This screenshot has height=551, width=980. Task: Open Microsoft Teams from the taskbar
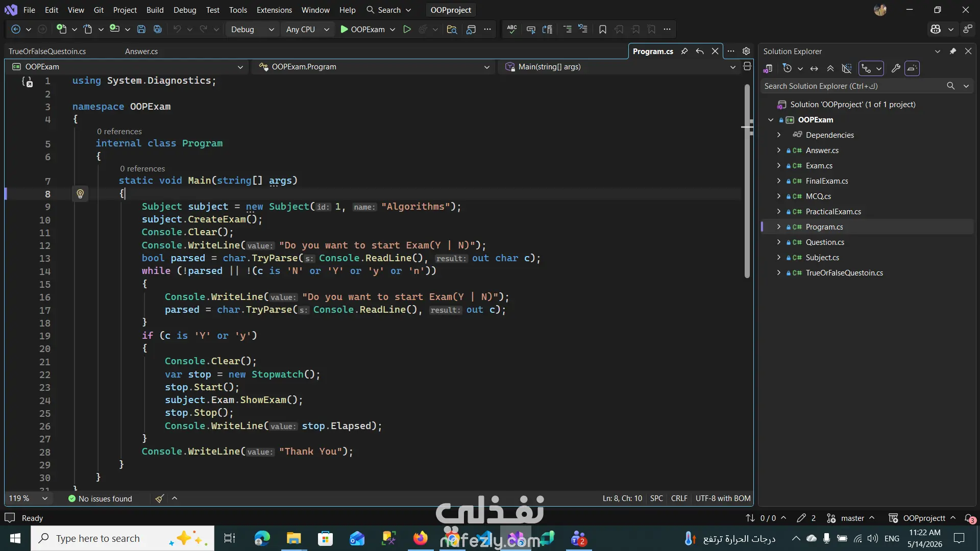click(578, 538)
